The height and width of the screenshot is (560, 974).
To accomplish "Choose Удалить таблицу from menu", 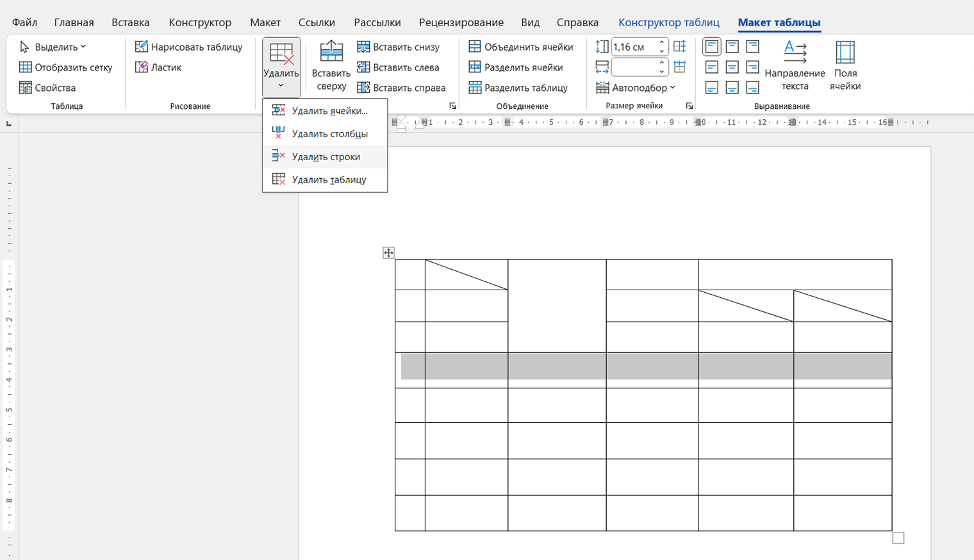I will click(x=325, y=179).
